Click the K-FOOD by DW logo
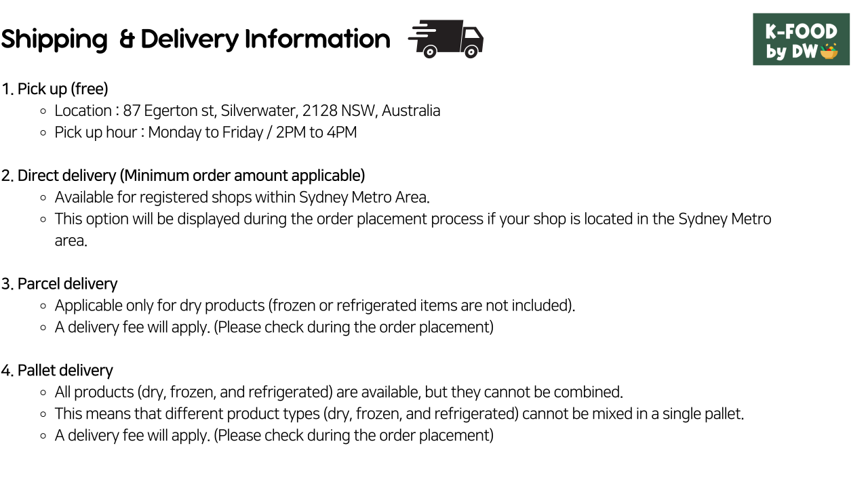Viewport: 868px width, 488px height. coord(801,39)
